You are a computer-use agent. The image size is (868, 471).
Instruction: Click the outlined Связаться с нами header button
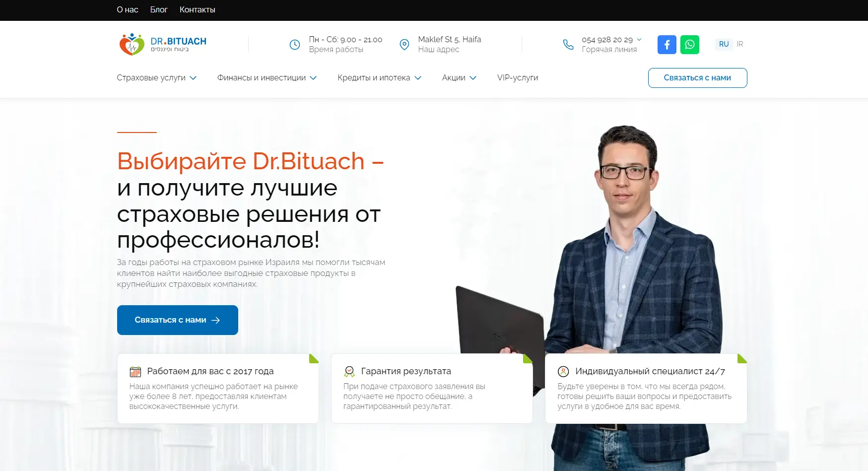tap(697, 78)
